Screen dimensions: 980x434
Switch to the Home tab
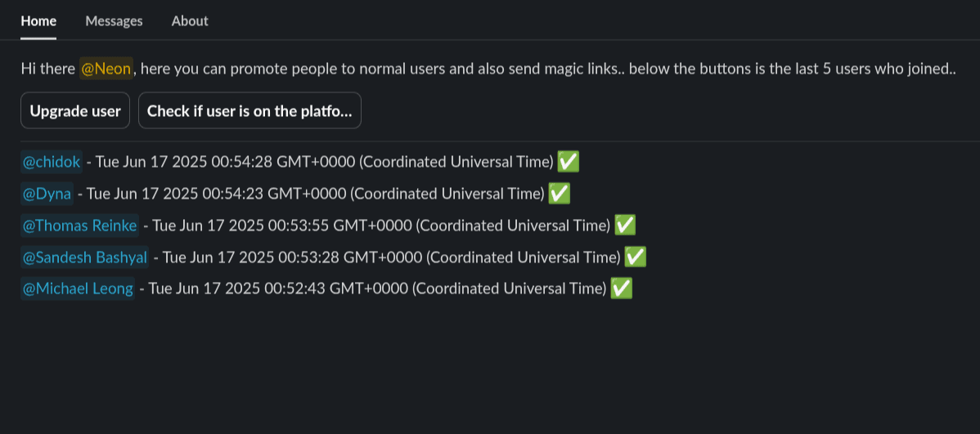point(38,21)
